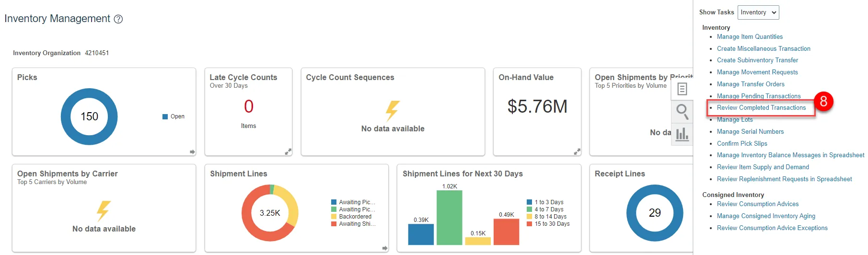This screenshot has height=255, width=868.
Task: Expand the On-Hand Value card
Action: click(x=577, y=151)
